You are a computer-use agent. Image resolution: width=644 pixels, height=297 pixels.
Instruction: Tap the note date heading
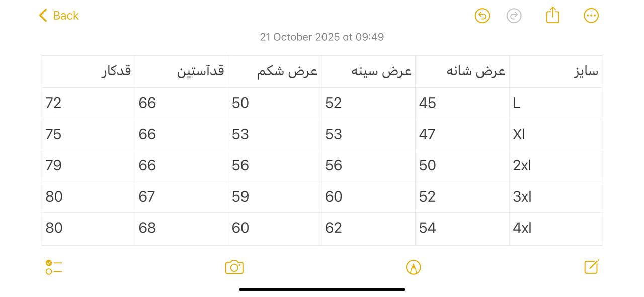pyautogui.click(x=322, y=37)
